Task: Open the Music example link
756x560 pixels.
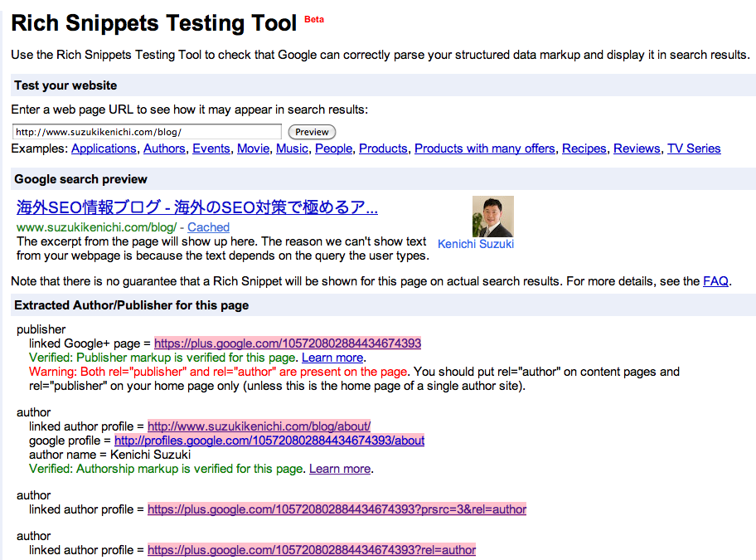Action: [292, 149]
